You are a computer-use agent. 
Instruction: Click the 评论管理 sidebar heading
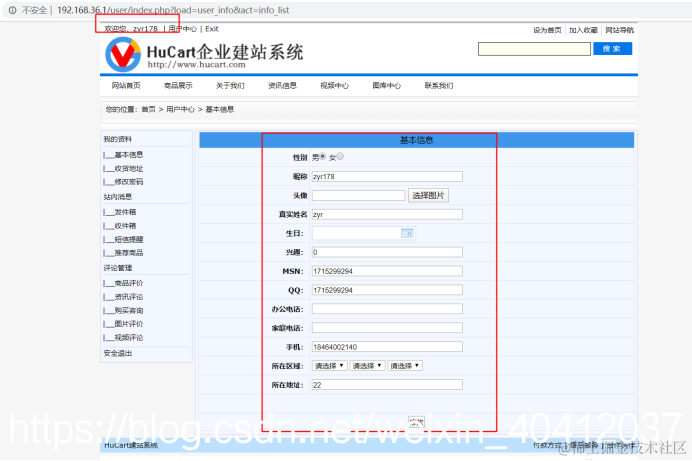tap(118, 268)
